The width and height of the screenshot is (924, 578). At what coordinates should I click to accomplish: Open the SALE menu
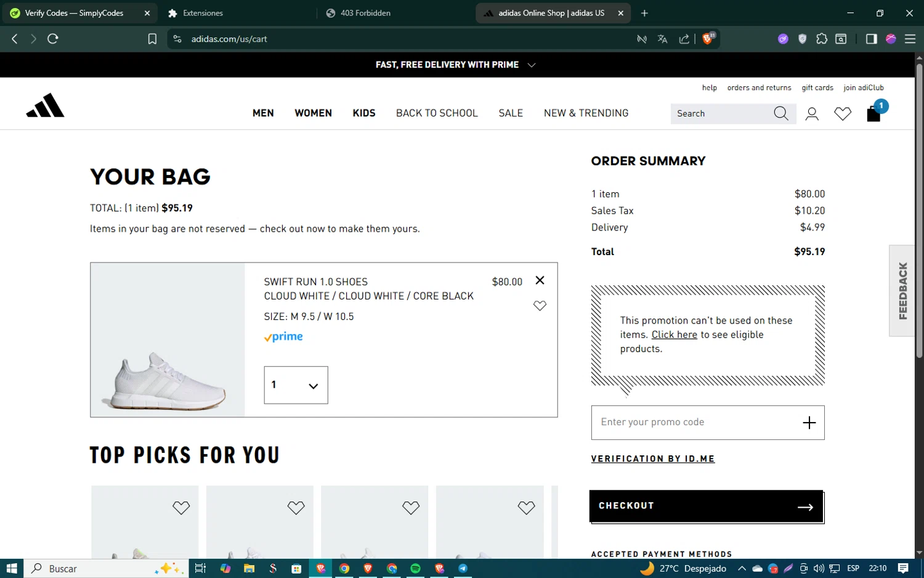point(511,113)
